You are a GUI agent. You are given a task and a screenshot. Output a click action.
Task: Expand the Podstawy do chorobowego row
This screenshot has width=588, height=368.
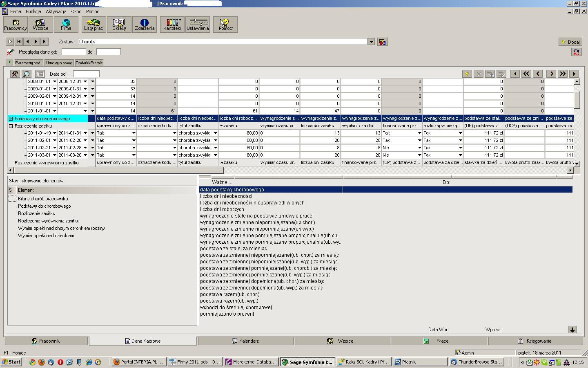point(11,119)
